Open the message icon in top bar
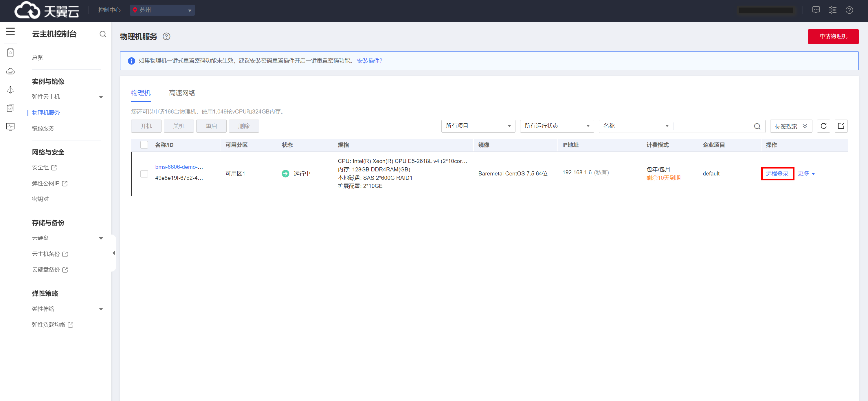Image resolution: width=868 pixels, height=401 pixels. coord(816,10)
